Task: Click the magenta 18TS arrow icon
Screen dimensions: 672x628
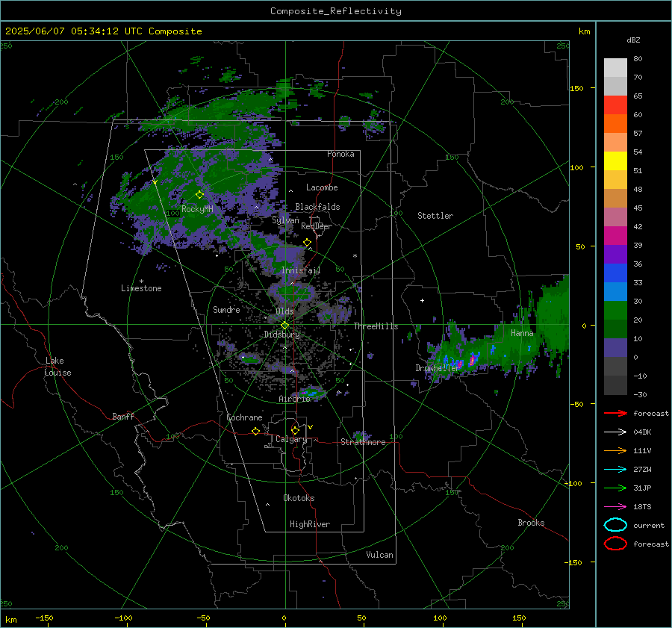Action: (615, 507)
